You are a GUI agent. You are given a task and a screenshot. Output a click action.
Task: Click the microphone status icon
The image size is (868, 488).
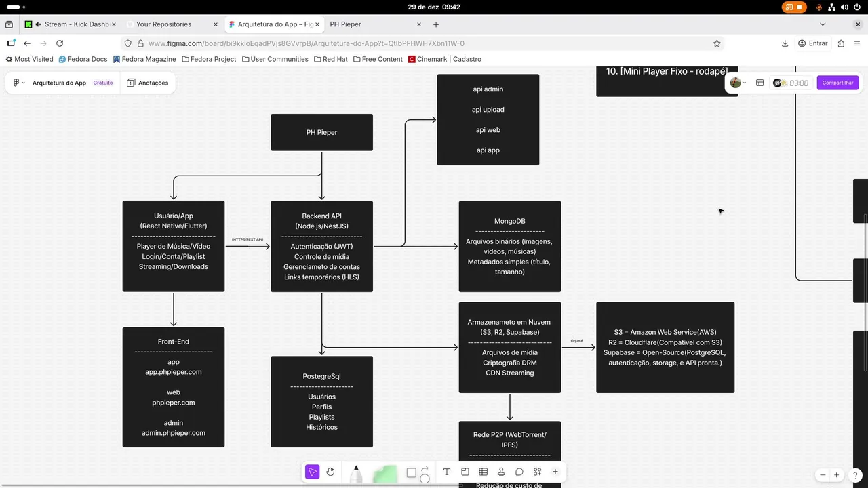pyautogui.click(x=819, y=7)
